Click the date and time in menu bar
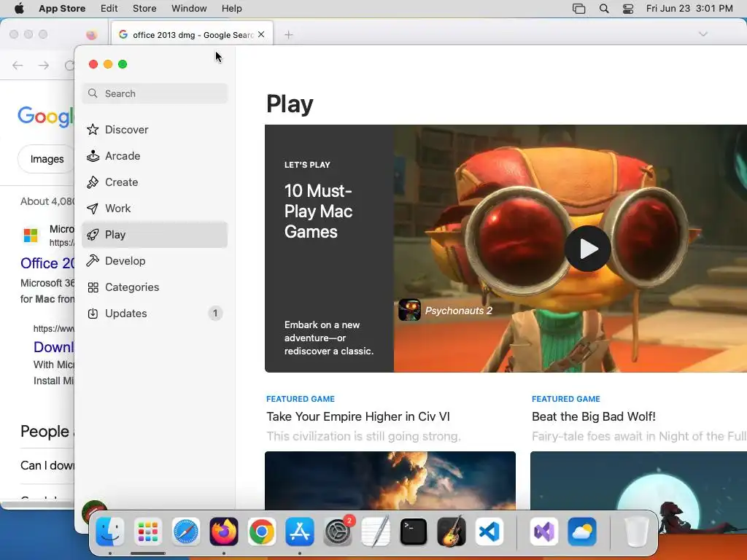Image resolution: width=747 pixels, height=560 pixels. (x=689, y=8)
